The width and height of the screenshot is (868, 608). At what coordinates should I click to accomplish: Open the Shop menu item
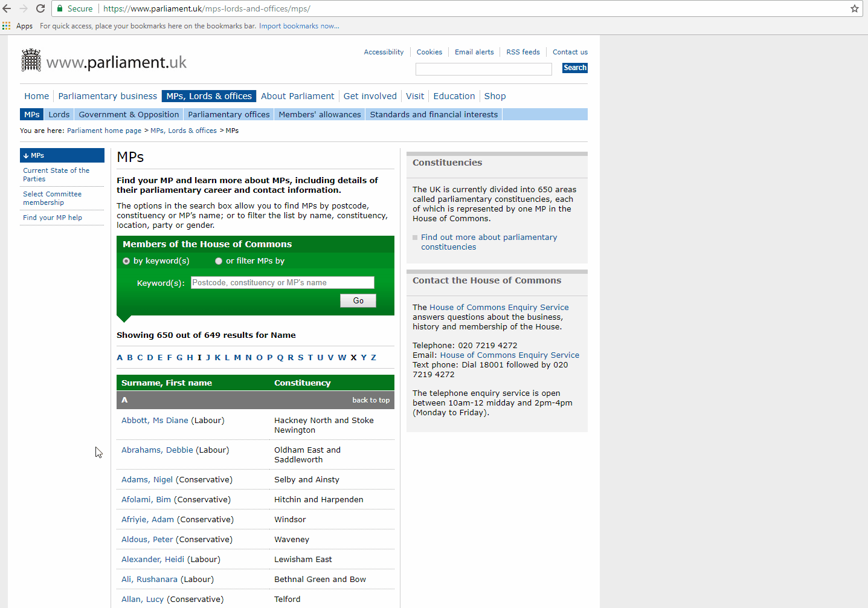click(495, 96)
